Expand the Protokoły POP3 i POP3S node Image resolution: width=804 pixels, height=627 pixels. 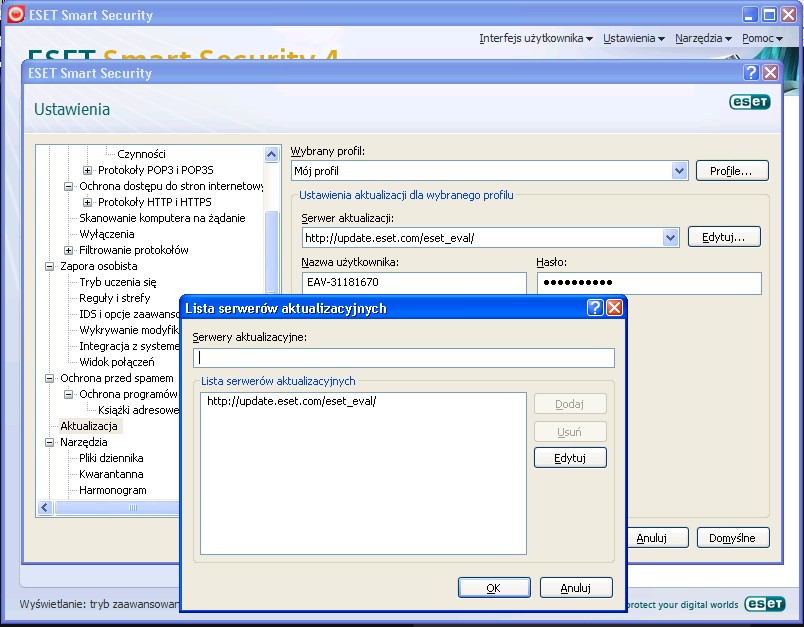coord(88,170)
